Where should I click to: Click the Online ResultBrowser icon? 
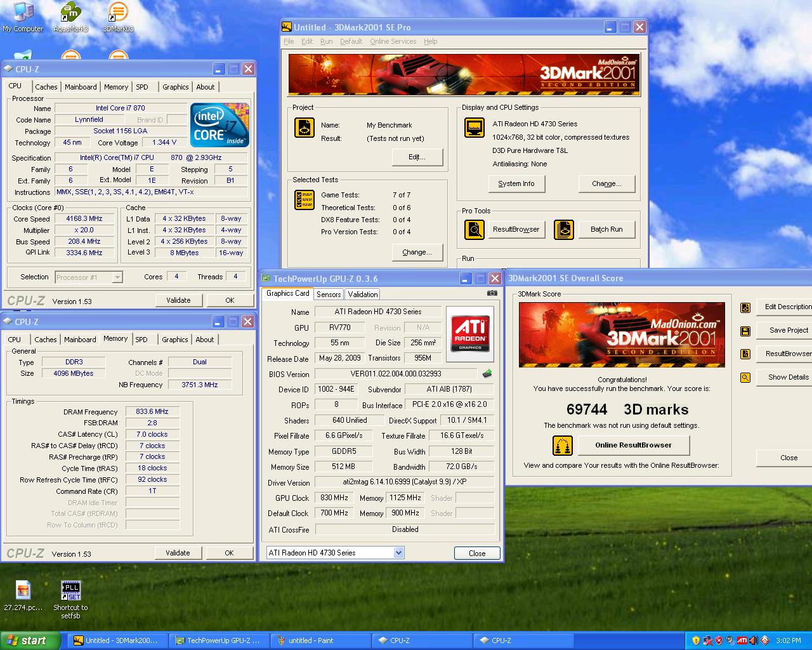click(x=563, y=446)
